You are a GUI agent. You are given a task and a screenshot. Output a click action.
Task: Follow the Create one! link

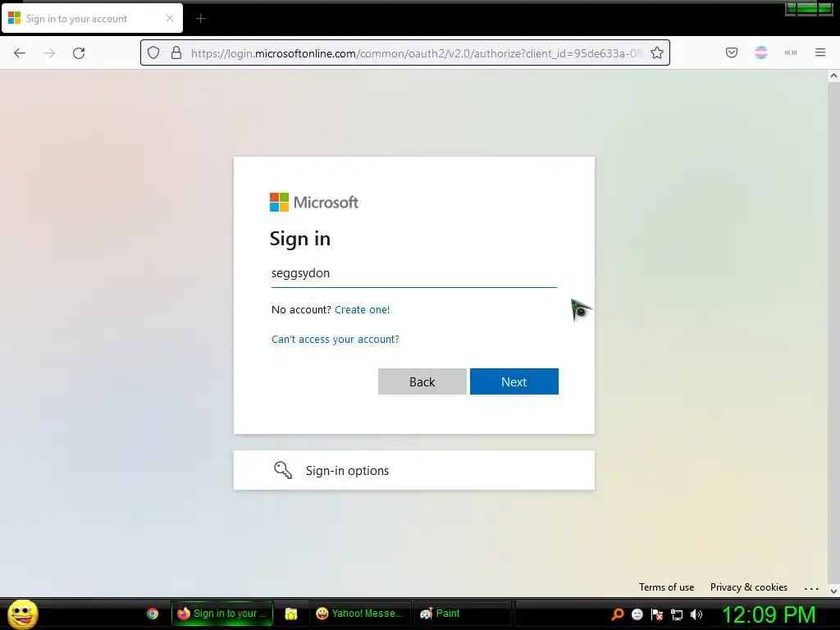click(x=362, y=309)
